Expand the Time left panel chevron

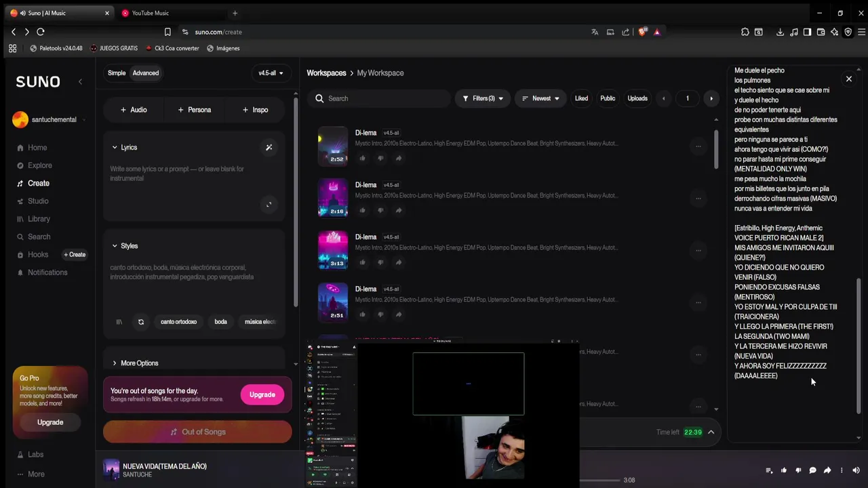tap(711, 432)
